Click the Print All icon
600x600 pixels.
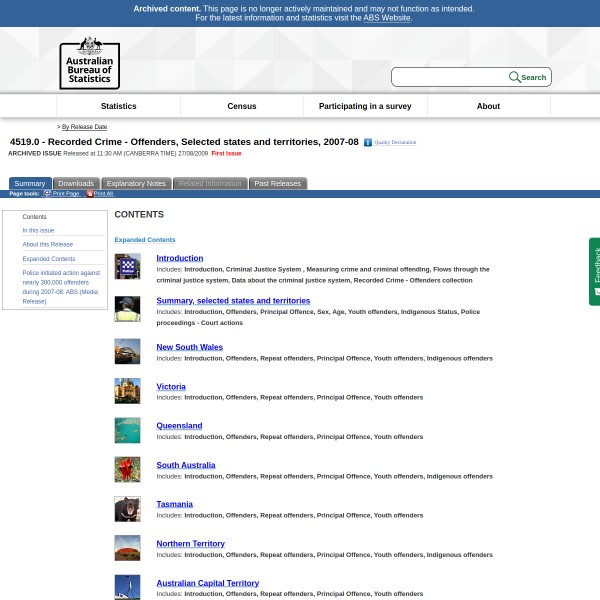[89, 193]
